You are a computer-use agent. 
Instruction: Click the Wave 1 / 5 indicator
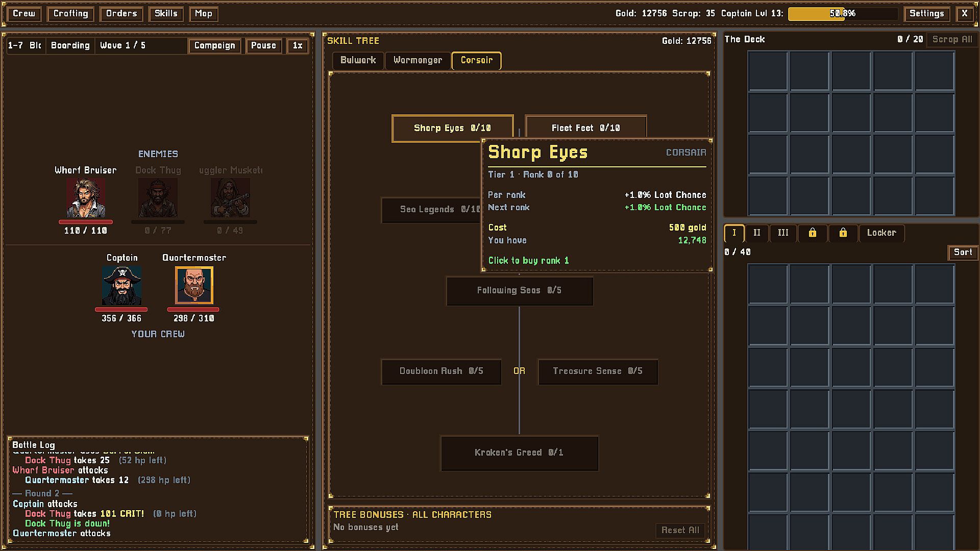point(122,45)
